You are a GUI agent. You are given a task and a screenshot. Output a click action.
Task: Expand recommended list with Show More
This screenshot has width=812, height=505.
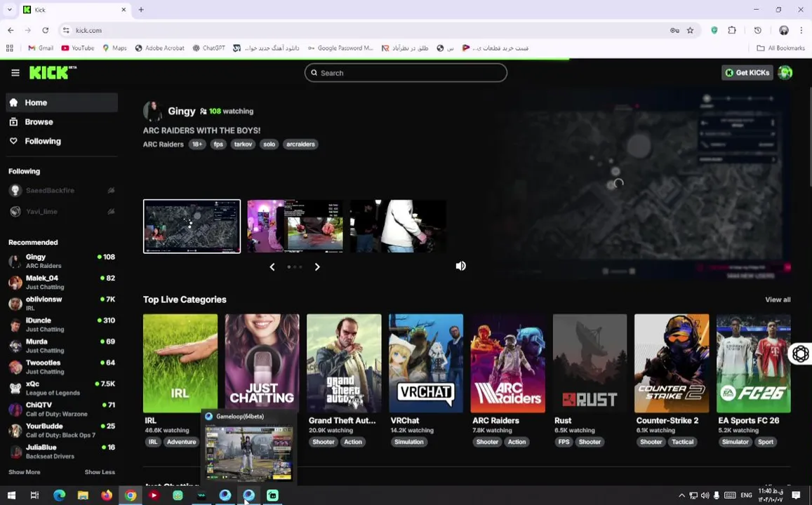(25, 472)
